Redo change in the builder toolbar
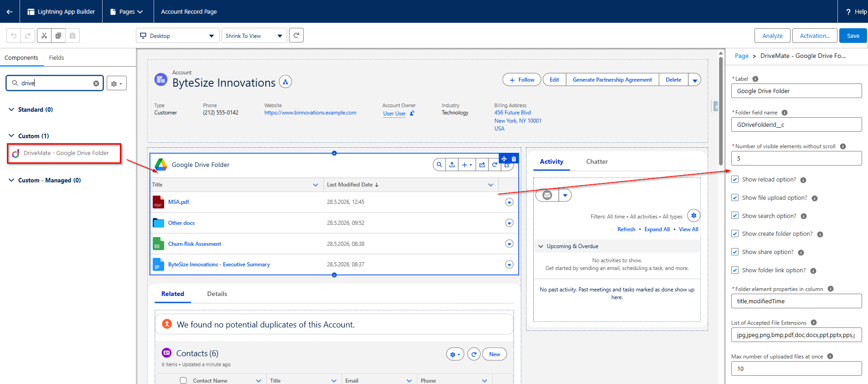 point(28,36)
